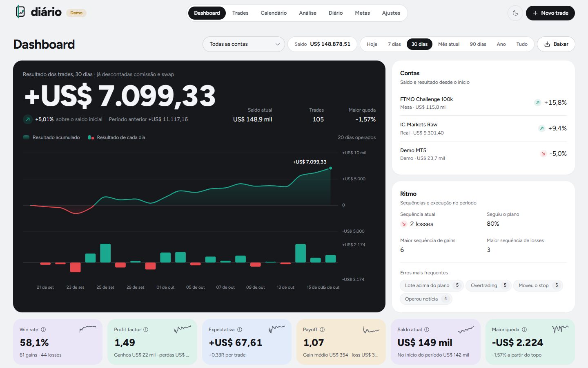This screenshot has width=588, height=368.
Task: Select the Hoje period filter
Action: (372, 44)
